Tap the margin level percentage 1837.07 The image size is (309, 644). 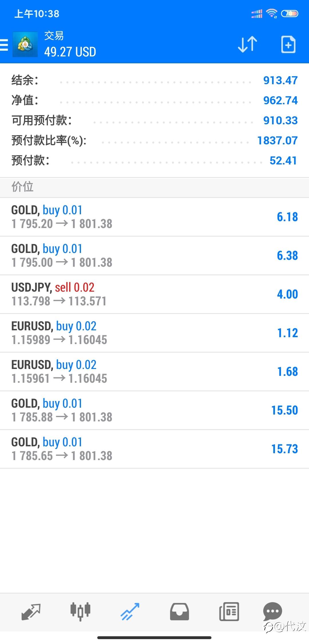tap(278, 140)
